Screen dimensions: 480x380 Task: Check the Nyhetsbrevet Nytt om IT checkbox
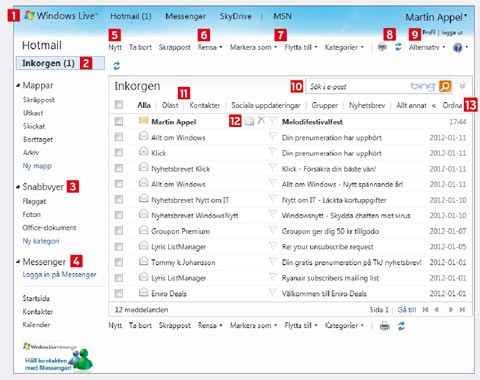tap(119, 199)
